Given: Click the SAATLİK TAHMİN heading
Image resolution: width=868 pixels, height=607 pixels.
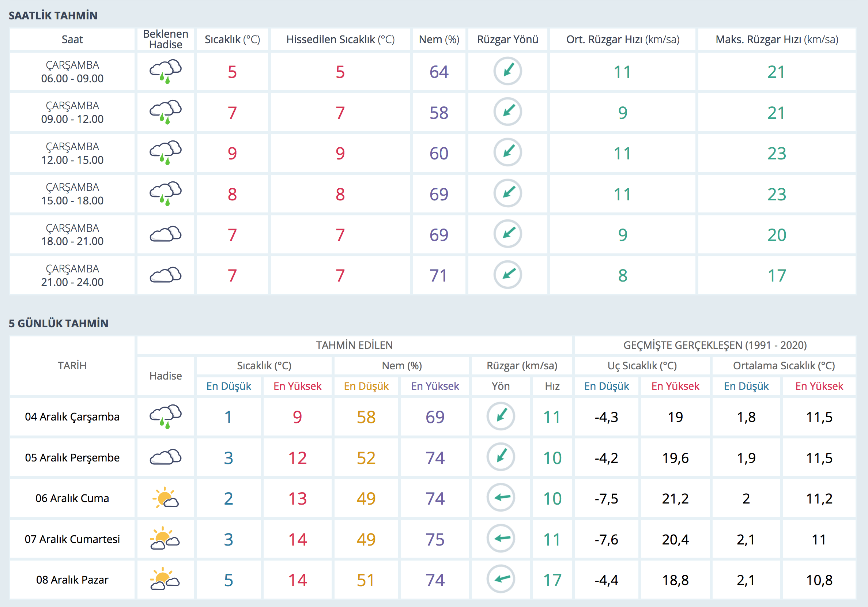Looking at the screenshot, I should [x=53, y=15].
